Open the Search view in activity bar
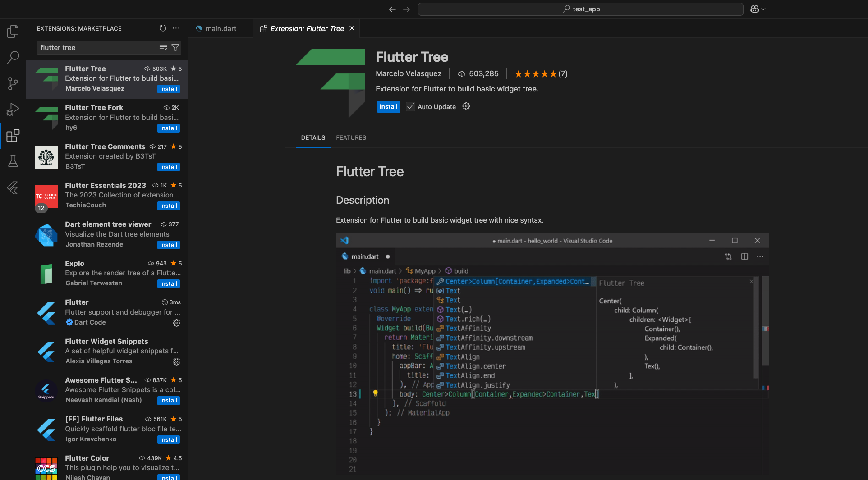 coord(13,57)
